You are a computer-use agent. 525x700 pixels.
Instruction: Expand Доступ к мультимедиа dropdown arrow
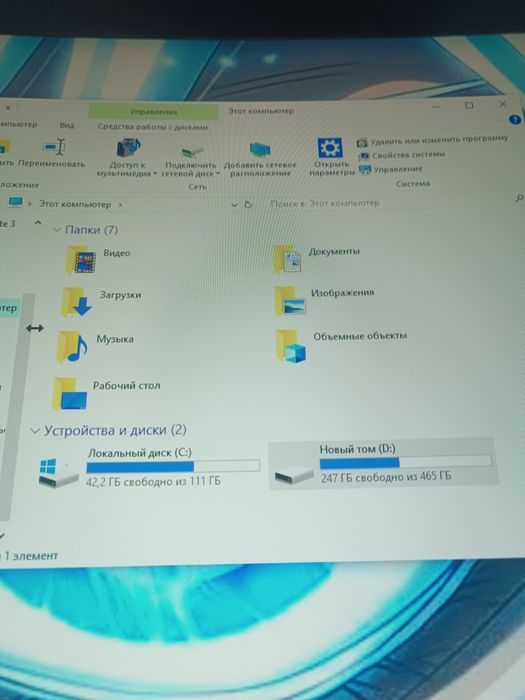pos(154,174)
